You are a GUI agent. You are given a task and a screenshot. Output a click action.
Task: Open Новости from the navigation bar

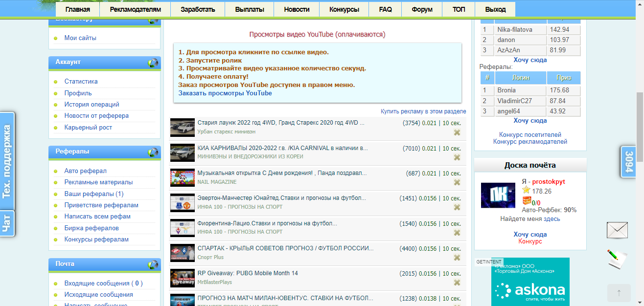coord(297,9)
